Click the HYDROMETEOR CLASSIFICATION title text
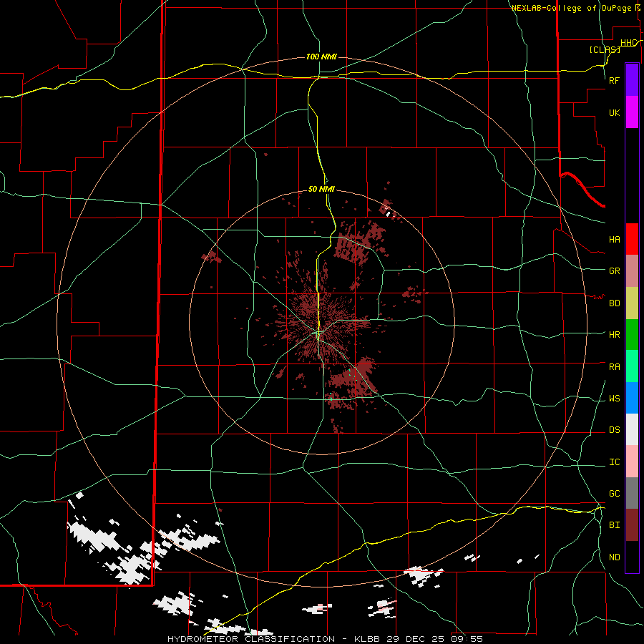Screen dimensions: 644x644 (251, 639)
